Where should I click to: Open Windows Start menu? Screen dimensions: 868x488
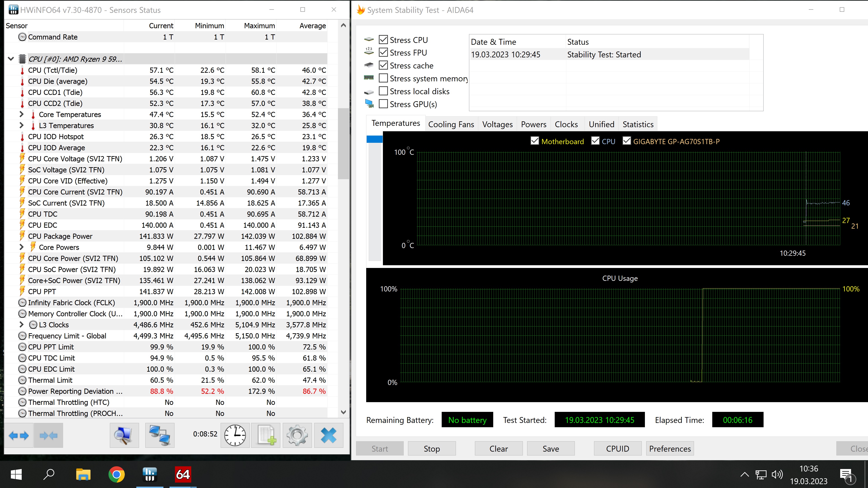[16, 474]
